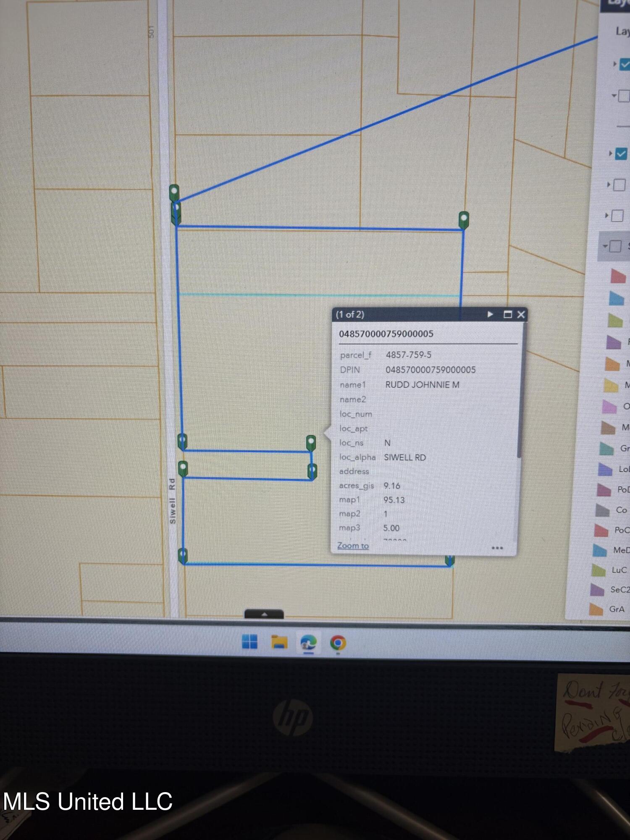Expand the second checked layer arrow
This screenshot has height=840, width=630.
click(610, 154)
